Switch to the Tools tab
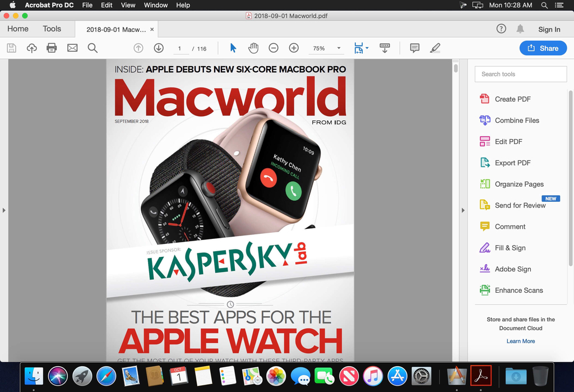The image size is (574, 392). pos(52,29)
